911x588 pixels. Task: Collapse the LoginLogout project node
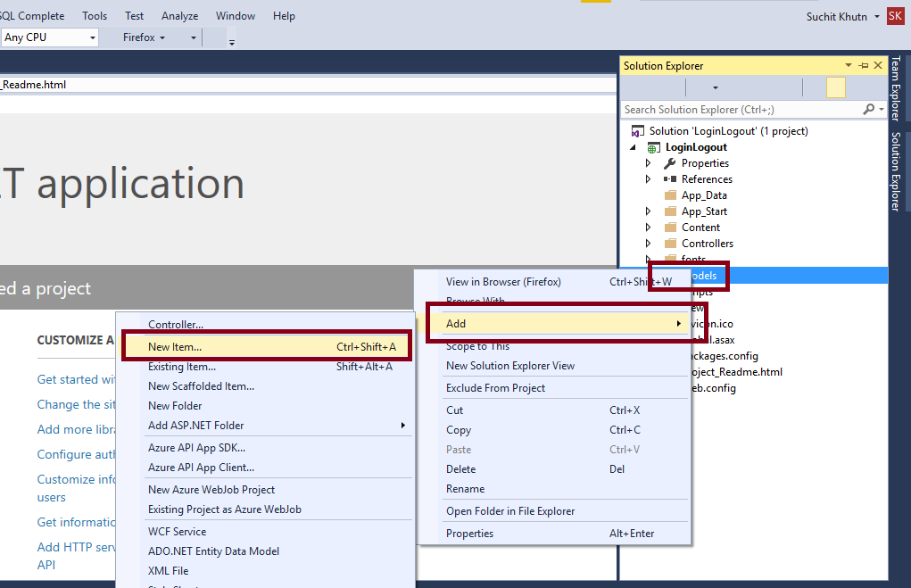634,147
